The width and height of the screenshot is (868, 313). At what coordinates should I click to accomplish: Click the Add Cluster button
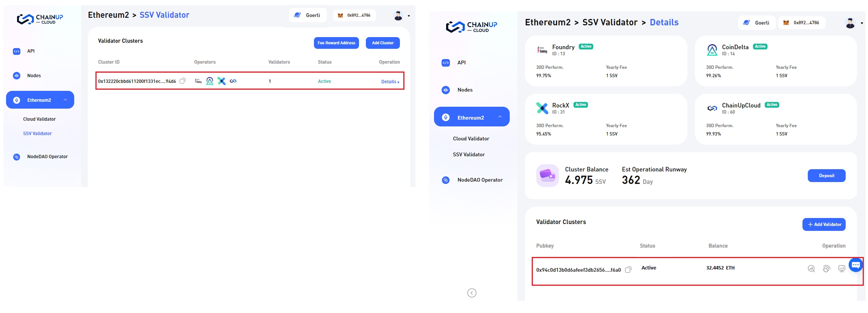click(x=382, y=43)
